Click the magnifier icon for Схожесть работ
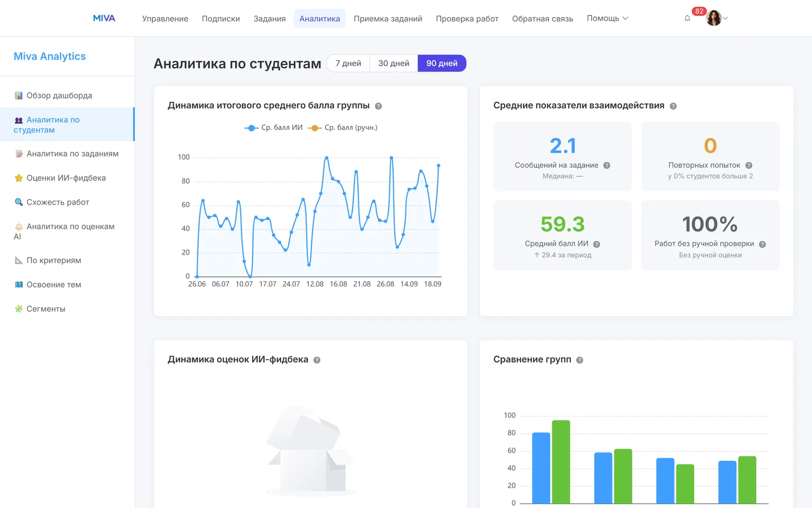Viewport: 812px width, 508px height. (19, 202)
